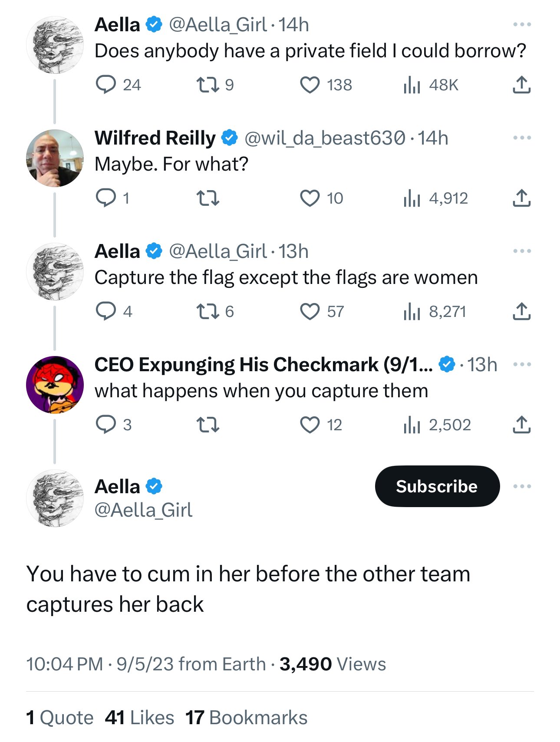The width and height of the screenshot is (560, 742).
Task: Retweet the CEO Expunging His Checkmark reply
Action: (208, 425)
